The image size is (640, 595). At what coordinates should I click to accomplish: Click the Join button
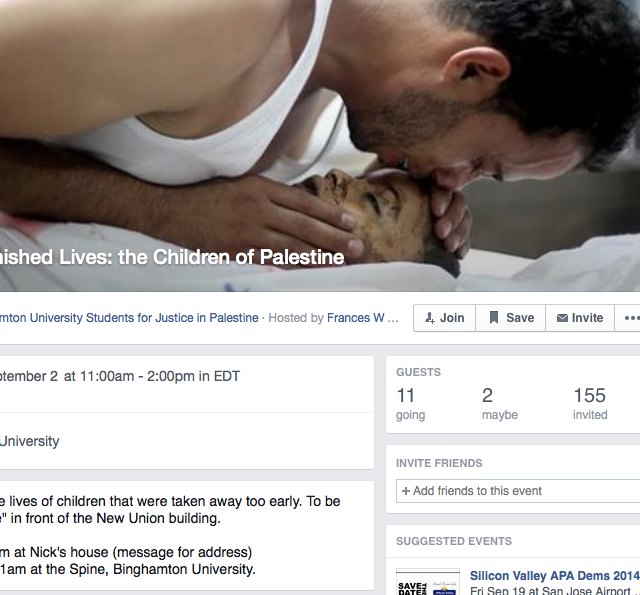[444, 318]
